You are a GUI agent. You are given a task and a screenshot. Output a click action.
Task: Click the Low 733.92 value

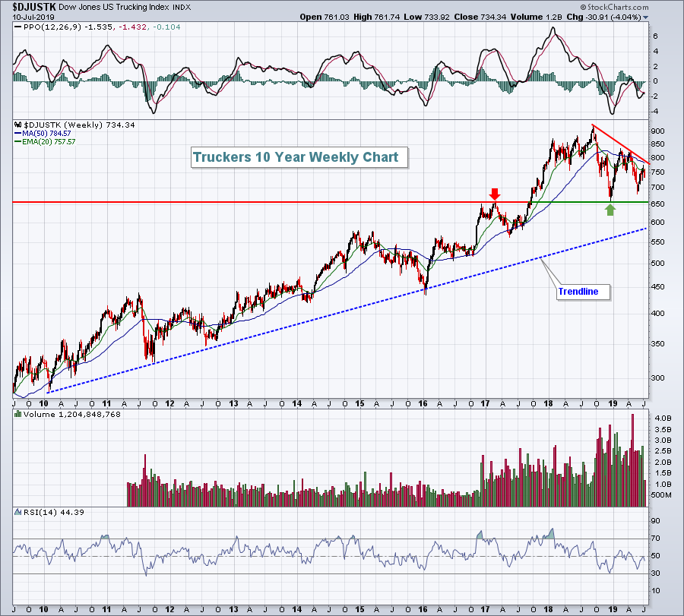426,17
